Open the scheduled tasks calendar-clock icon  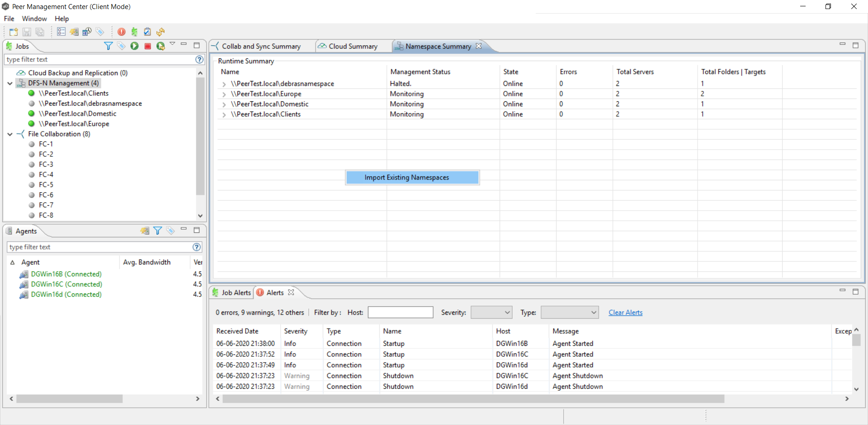point(87,32)
